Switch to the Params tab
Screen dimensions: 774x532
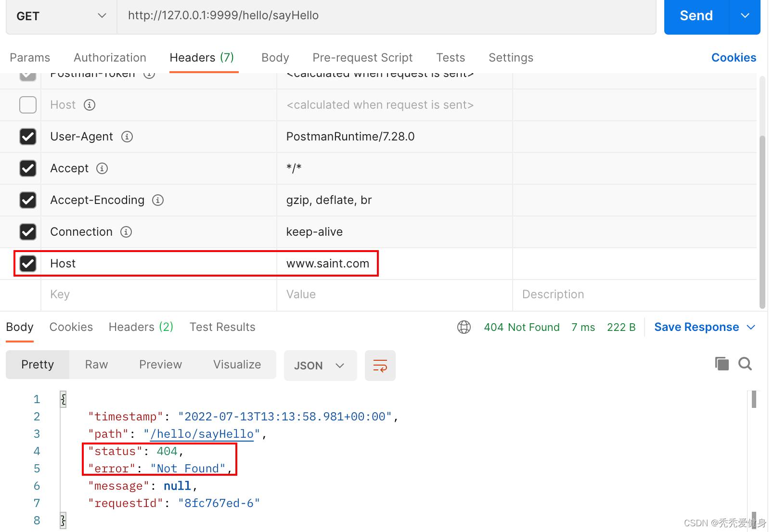pyautogui.click(x=30, y=58)
